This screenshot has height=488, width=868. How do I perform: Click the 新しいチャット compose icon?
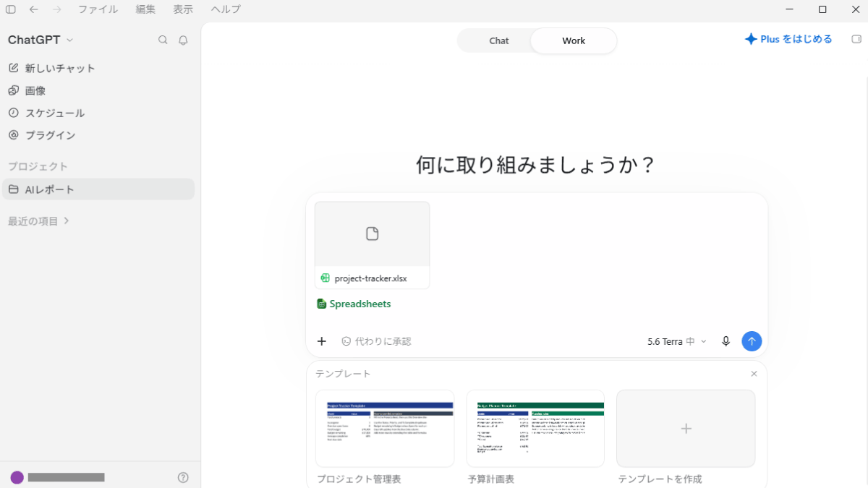coord(13,68)
